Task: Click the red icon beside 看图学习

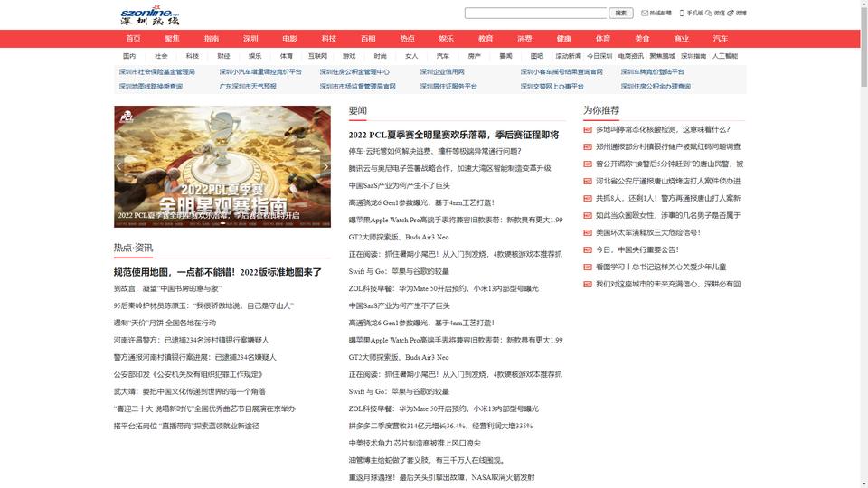Action: point(588,267)
